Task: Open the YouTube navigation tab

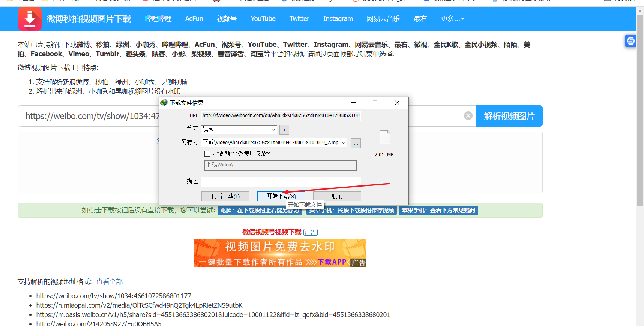Action: [x=263, y=19]
